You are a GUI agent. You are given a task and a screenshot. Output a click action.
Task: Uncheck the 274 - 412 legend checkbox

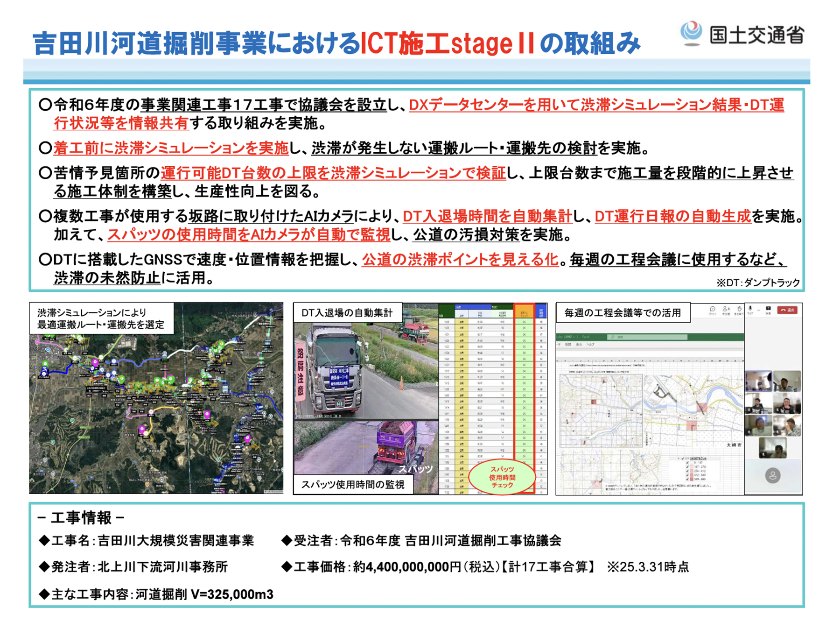pos(687,471)
